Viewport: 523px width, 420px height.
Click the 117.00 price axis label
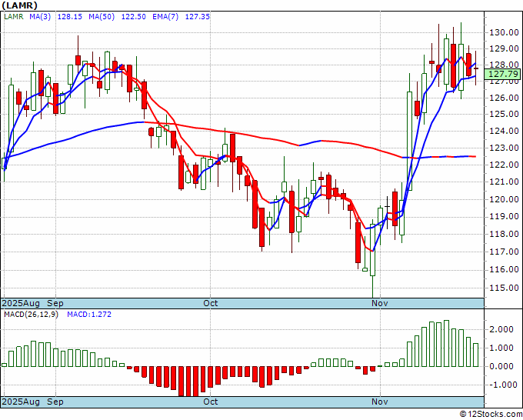pos(504,252)
